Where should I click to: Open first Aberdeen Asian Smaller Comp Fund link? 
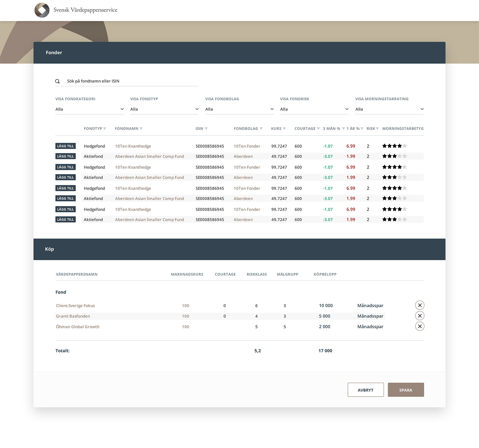(149, 156)
